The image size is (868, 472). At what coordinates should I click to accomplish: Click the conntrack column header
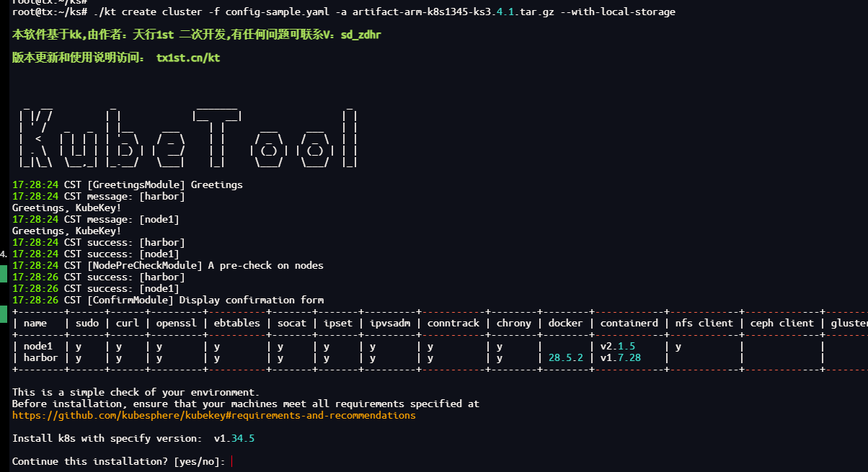pyautogui.click(x=453, y=323)
